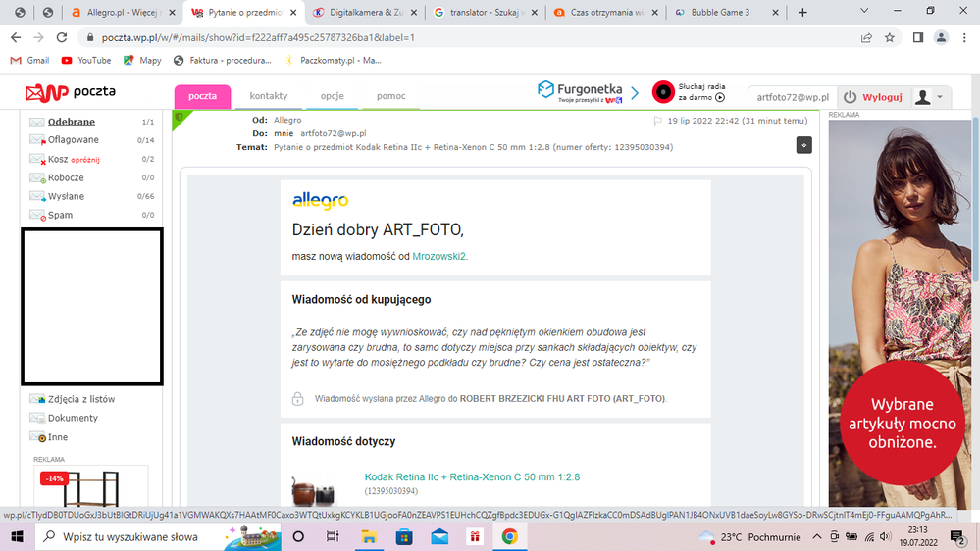The image size is (980, 551).
Task: Expand message details arrow in header
Action: pos(803,144)
